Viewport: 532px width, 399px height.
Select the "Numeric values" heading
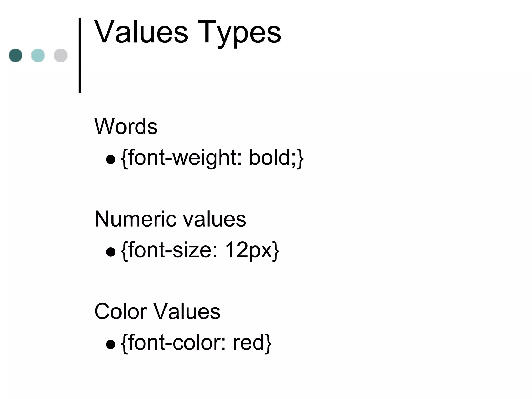[x=170, y=219]
